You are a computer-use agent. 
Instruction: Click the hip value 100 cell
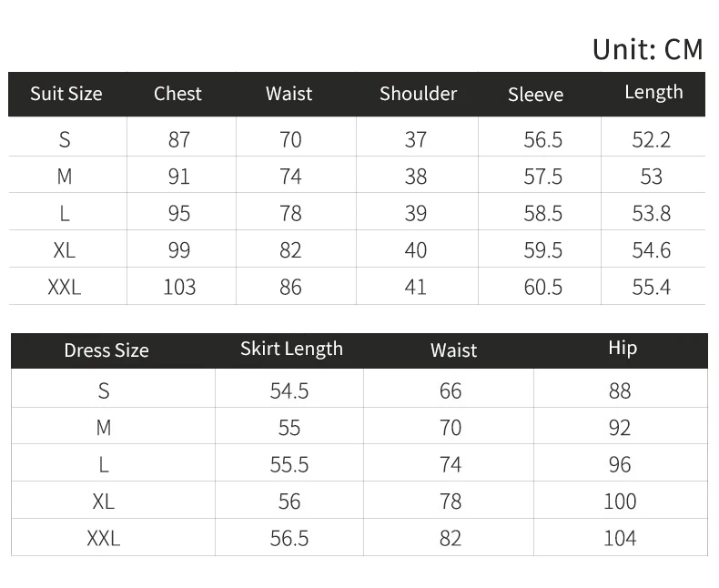620,501
